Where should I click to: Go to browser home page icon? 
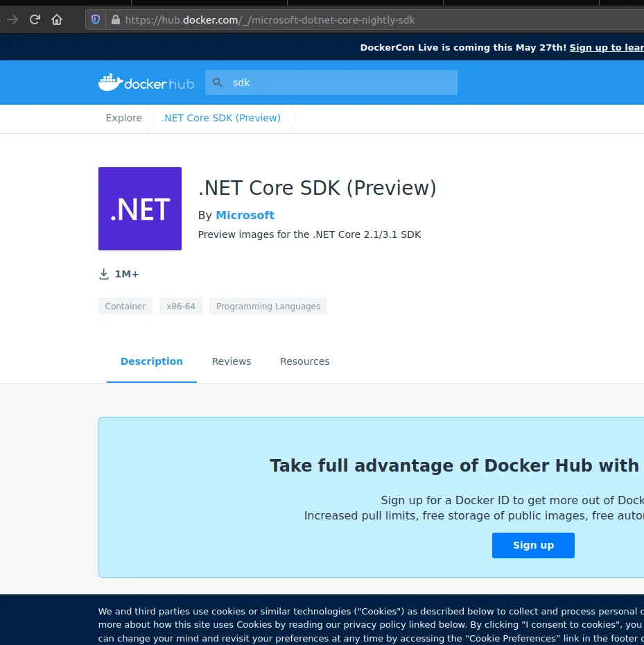click(x=57, y=19)
